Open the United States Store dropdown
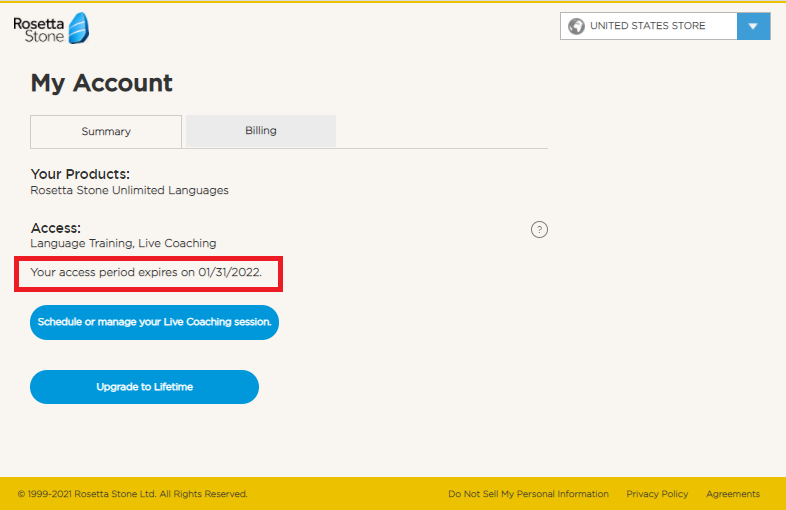 tap(648, 26)
